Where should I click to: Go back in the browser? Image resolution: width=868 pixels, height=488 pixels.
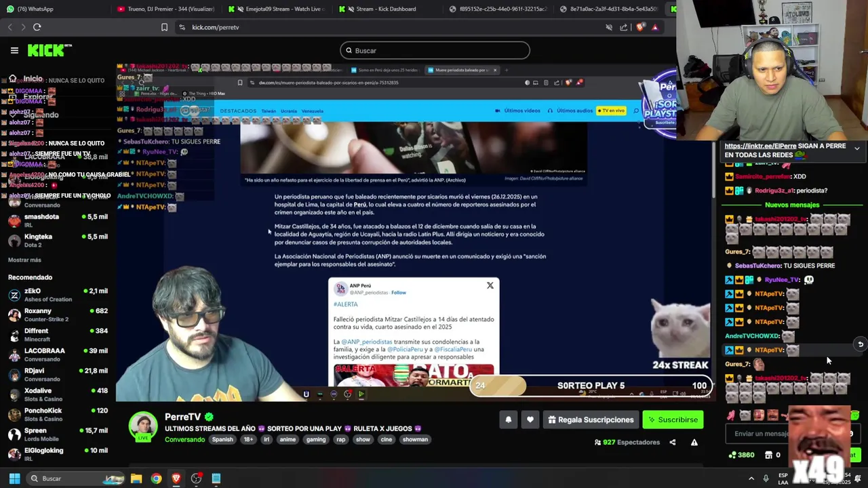(9, 27)
